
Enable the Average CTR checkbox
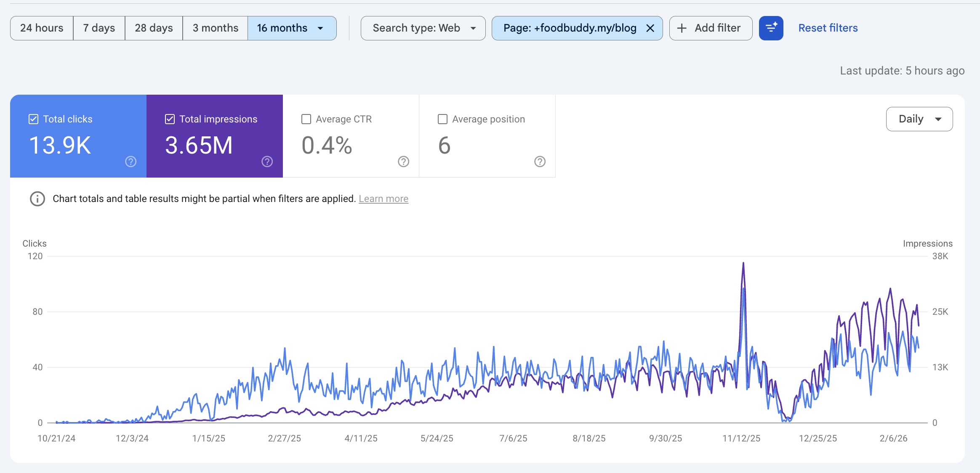[x=306, y=119]
